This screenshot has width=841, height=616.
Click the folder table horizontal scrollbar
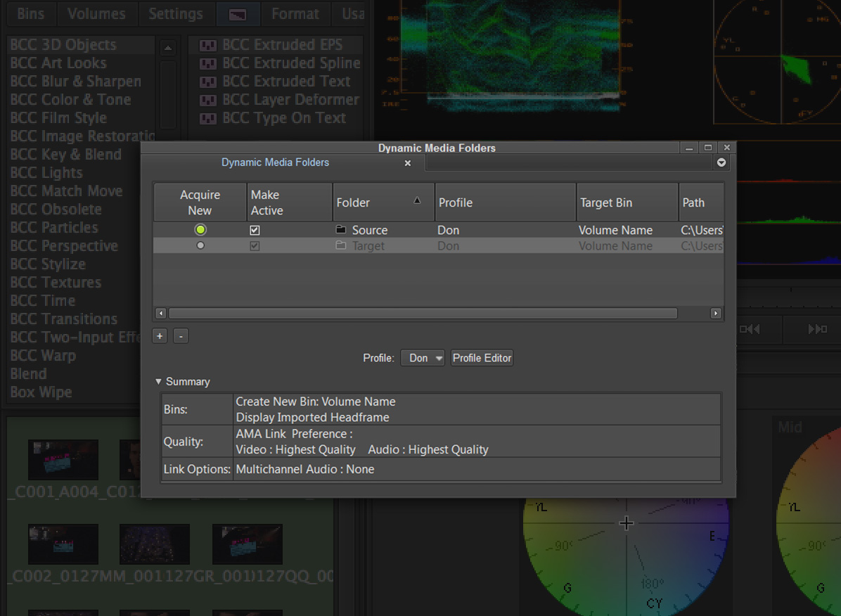(x=423, y=313)
